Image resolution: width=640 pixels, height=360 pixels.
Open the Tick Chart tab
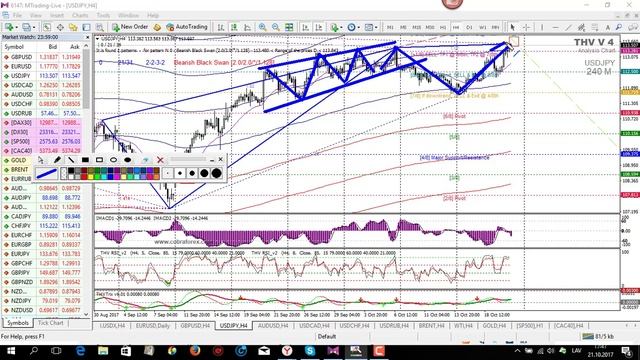coord(51,323)
